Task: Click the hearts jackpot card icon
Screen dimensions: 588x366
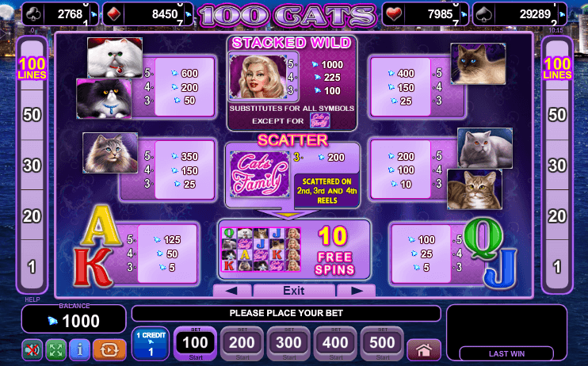Action: (394, 14)
